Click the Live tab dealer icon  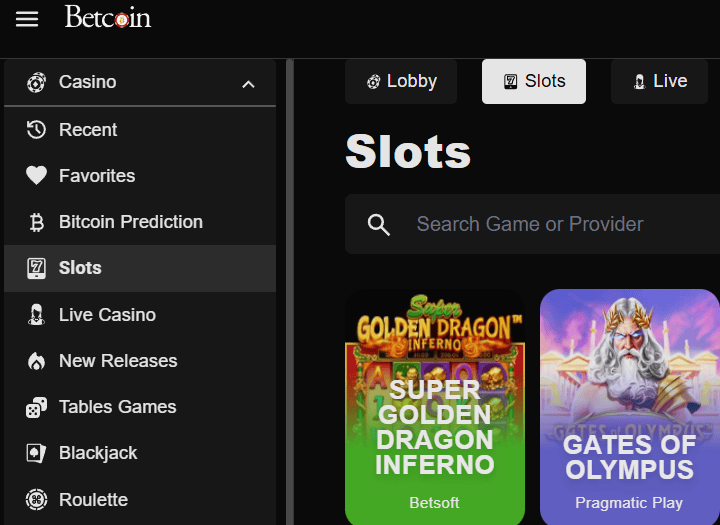pyautogui.click(x=639, y=82)
